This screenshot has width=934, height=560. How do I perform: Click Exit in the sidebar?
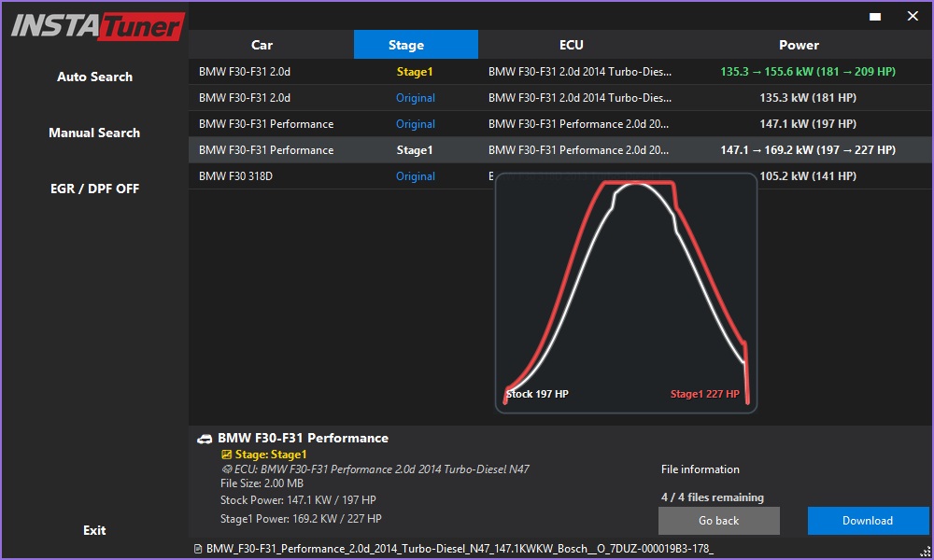(94, 530)
